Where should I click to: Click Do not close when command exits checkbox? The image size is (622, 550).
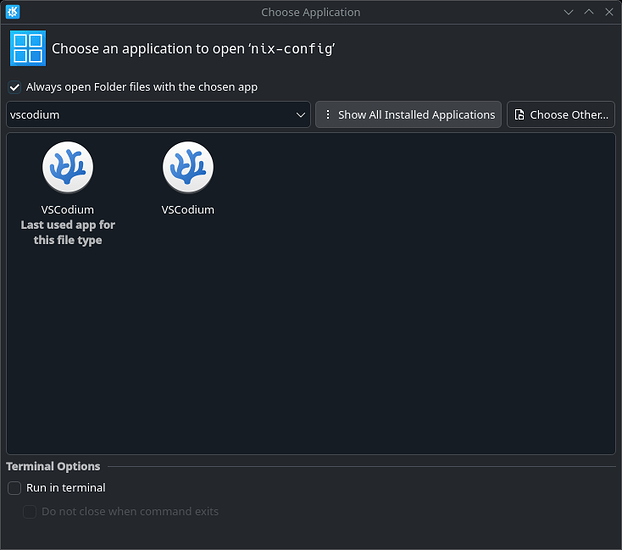[30, 511]
